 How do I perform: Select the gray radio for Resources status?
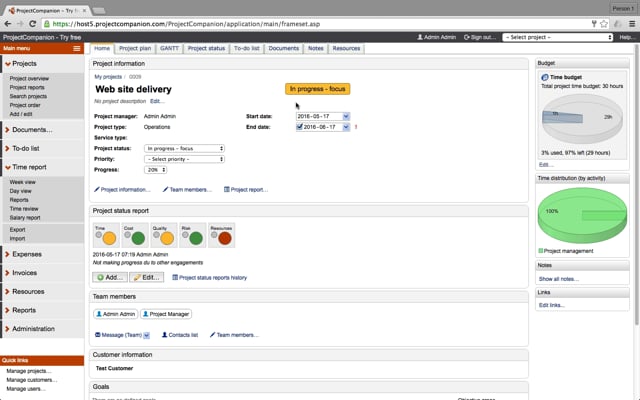pyautogui.click(x=214, y=235)
